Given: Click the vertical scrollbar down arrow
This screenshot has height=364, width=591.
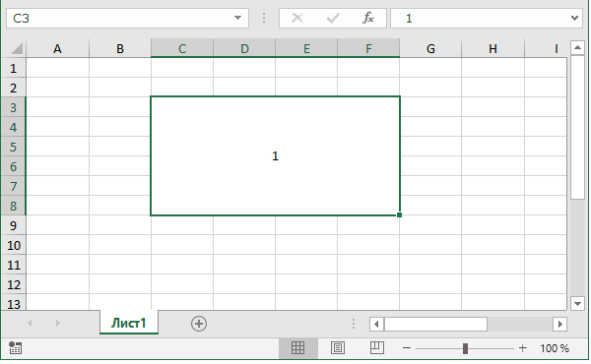Looking at the screenshot, I should tap(577, 303).
